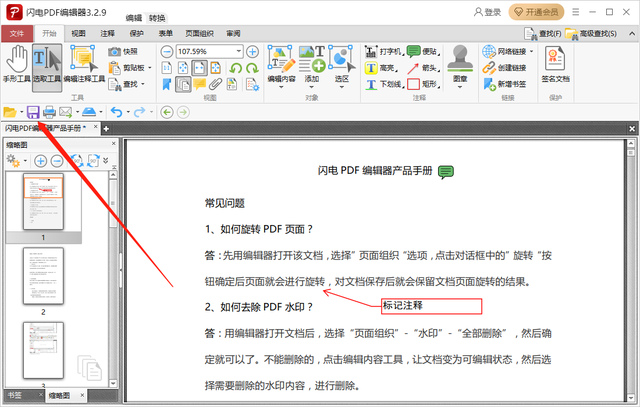
Task: Open the File (文件) menu
Action: click(17, 33)
